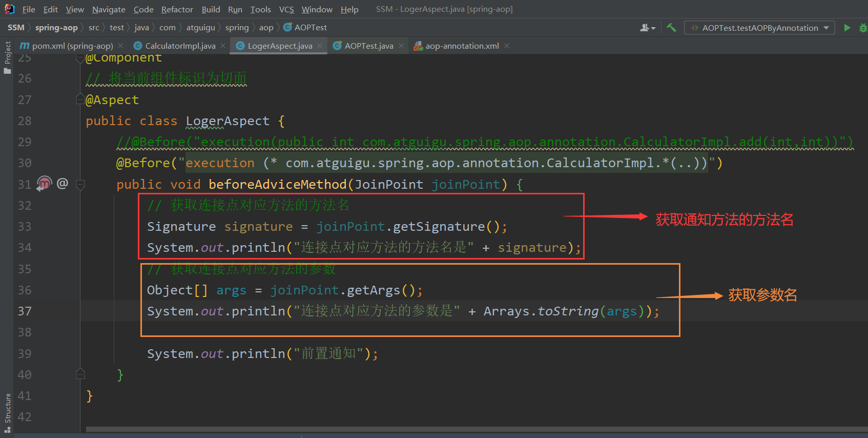868x438 pixels.
Task: Click the "前置通知" string on line 39
Action: coord(328,354)
